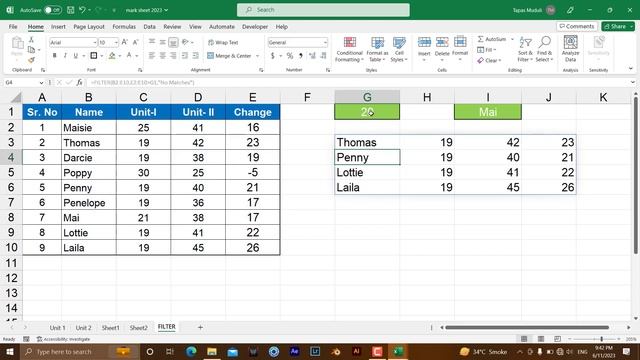This screenshot has width=640, height=360.
Task: Click the Undo arrow icon
Action: pyautogui.click(x=82, y=10)
